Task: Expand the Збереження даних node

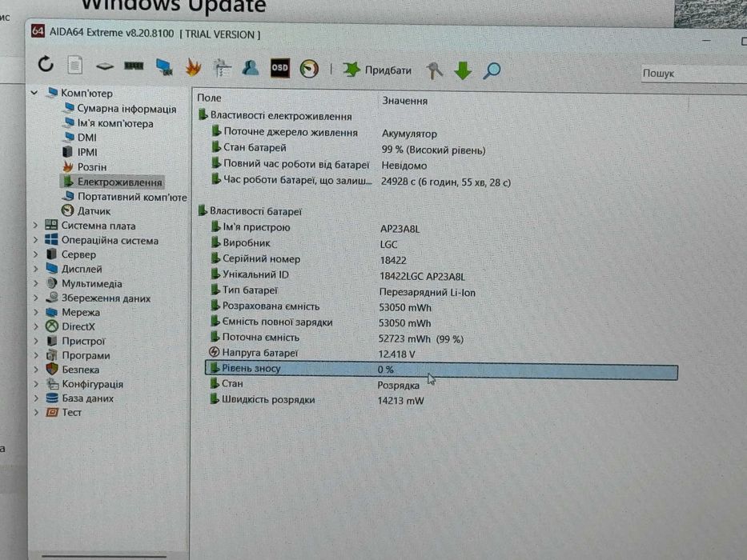Action: (36, 298)
